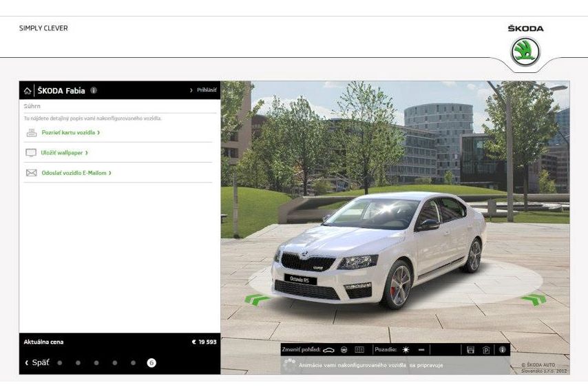
Task: Click the printer icon for vehicle card
Action: click(x=31, y=132)
